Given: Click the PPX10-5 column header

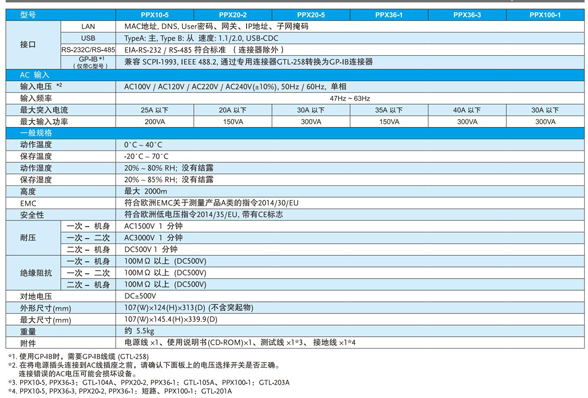Looking at the screenshot, I should point(154,15).
